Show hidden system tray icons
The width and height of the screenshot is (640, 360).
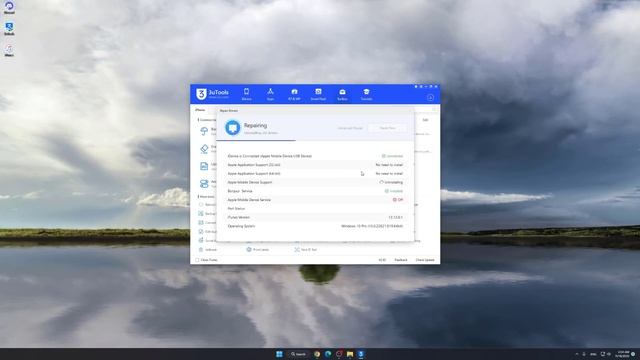(577, 354)
